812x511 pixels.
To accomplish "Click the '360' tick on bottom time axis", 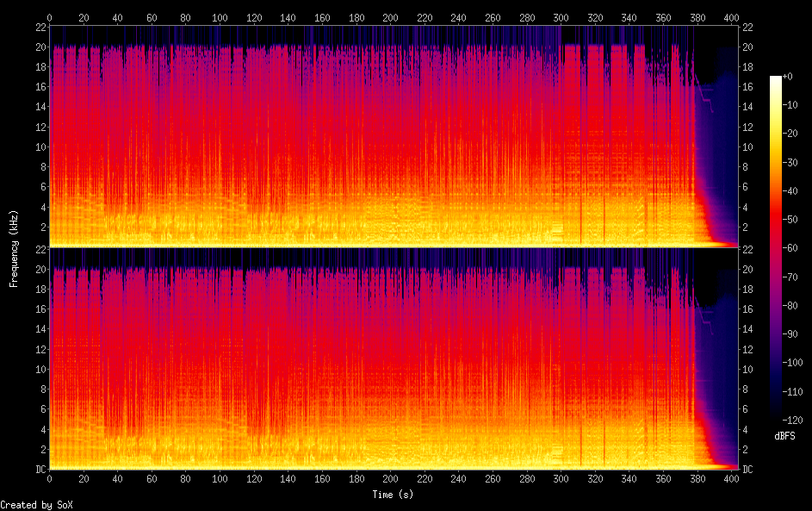I will [x=663, y=479].
